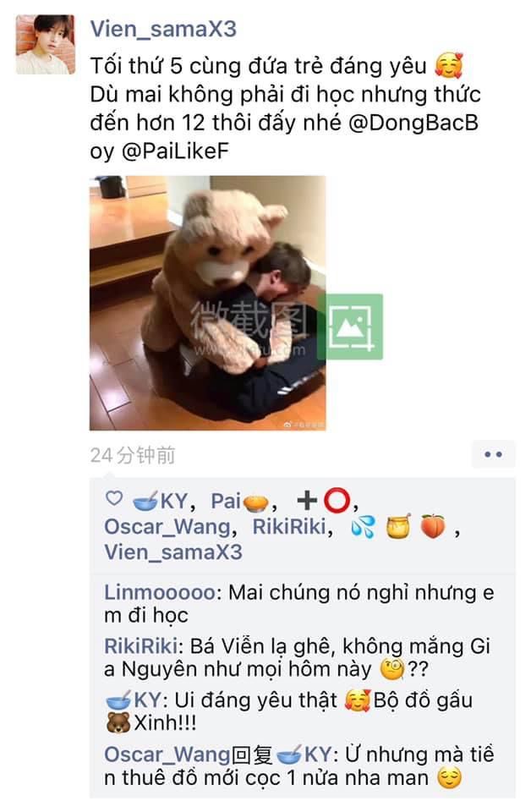The image size is (531, 812).
Task: Click green screenshot tool icon on image
Action: [350, 326]
